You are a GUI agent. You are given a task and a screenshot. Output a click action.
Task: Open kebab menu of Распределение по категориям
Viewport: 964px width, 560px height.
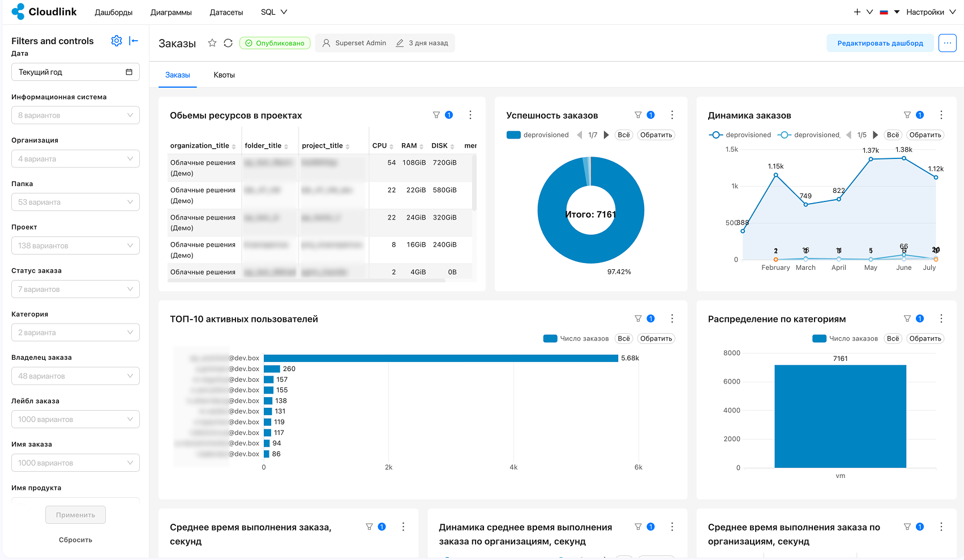pos(941,318)
